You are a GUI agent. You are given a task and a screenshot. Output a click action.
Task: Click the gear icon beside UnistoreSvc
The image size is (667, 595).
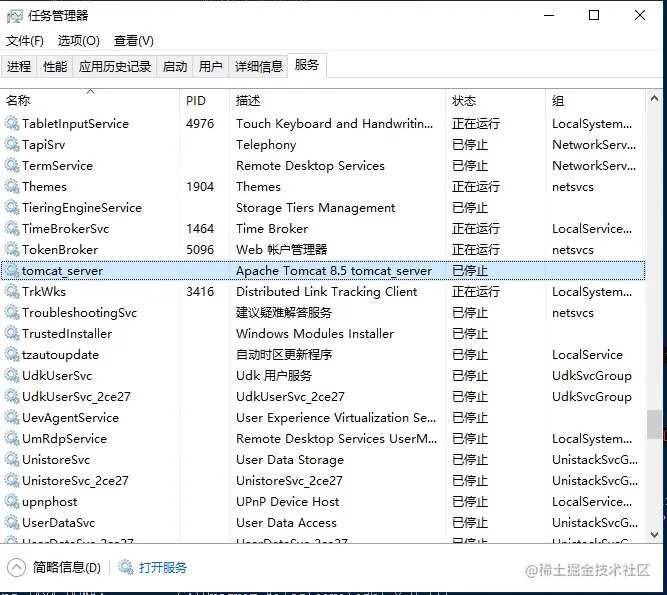[x=12, y=459]
